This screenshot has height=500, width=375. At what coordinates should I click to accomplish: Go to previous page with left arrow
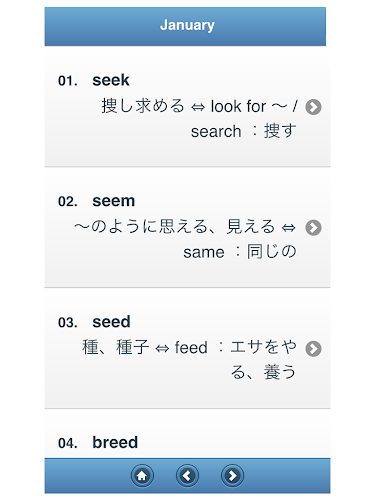187,475
